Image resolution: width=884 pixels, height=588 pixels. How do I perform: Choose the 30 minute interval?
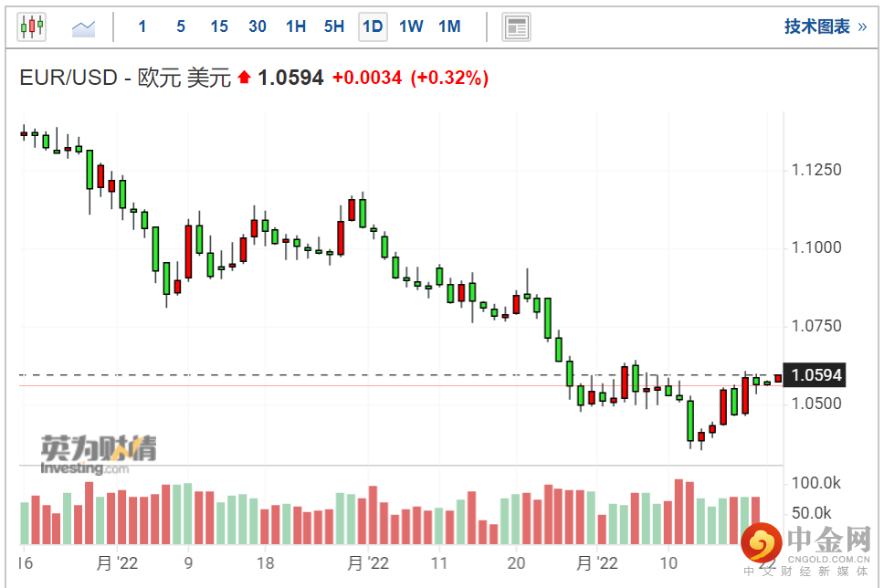point(258,26)
